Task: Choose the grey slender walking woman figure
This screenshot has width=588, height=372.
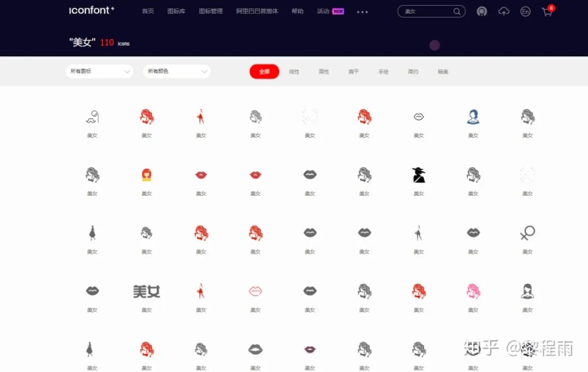Action: coord(418,232)
